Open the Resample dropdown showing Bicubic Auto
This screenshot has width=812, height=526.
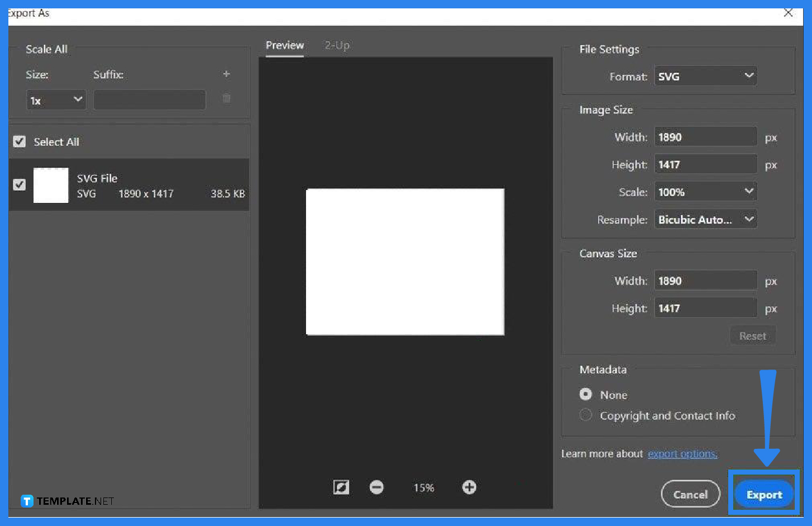[705, 219]
